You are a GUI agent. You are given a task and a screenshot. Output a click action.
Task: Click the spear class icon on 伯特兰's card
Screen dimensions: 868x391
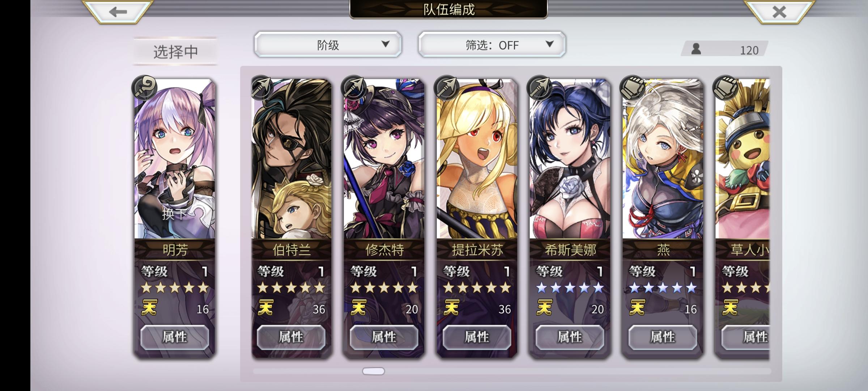click(261, 88)
